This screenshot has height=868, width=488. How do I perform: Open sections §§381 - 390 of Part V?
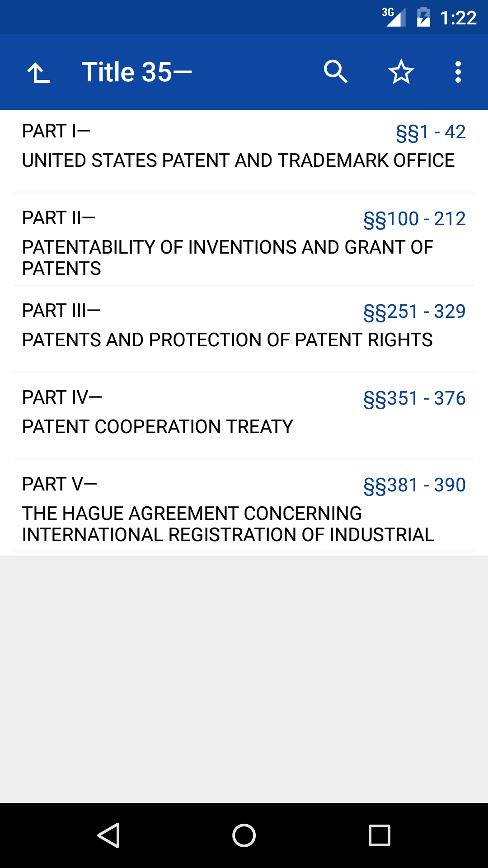coord(415,484)
